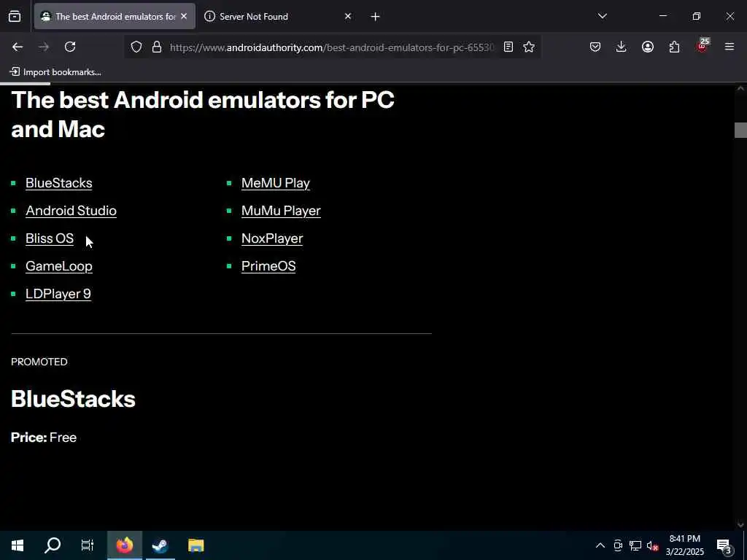Click the network status tray icon
The image size is (747, 560).
tap(635, 545)
